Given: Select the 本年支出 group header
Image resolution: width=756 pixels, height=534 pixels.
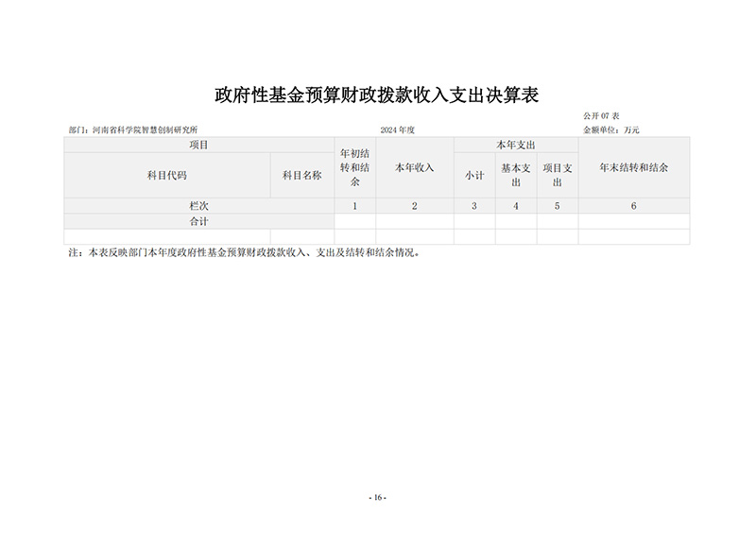Looking at the screenshot, I should (x=516, y=146).
